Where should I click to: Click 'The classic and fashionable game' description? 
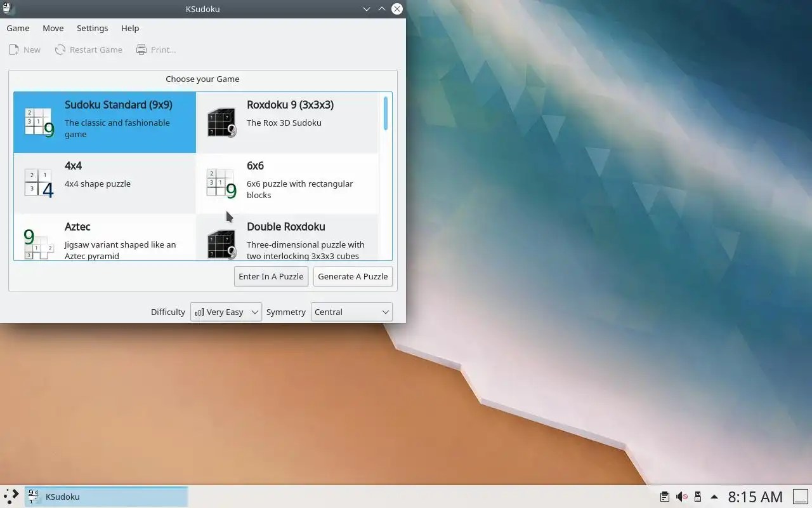point(117,128)
